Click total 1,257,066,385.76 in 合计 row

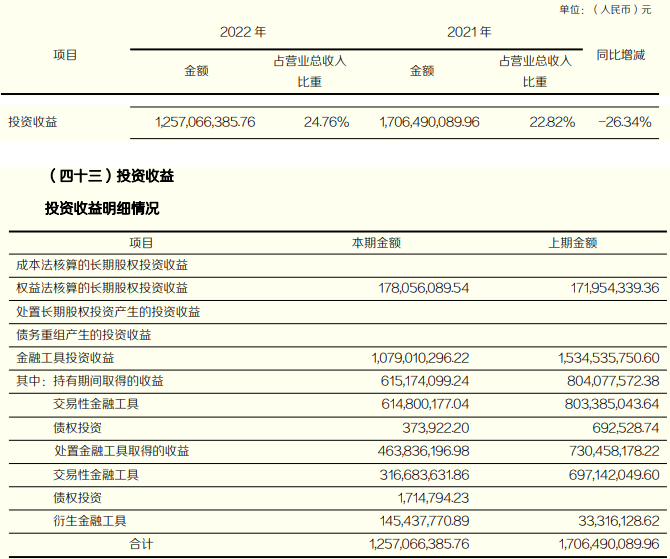point(419,544)
